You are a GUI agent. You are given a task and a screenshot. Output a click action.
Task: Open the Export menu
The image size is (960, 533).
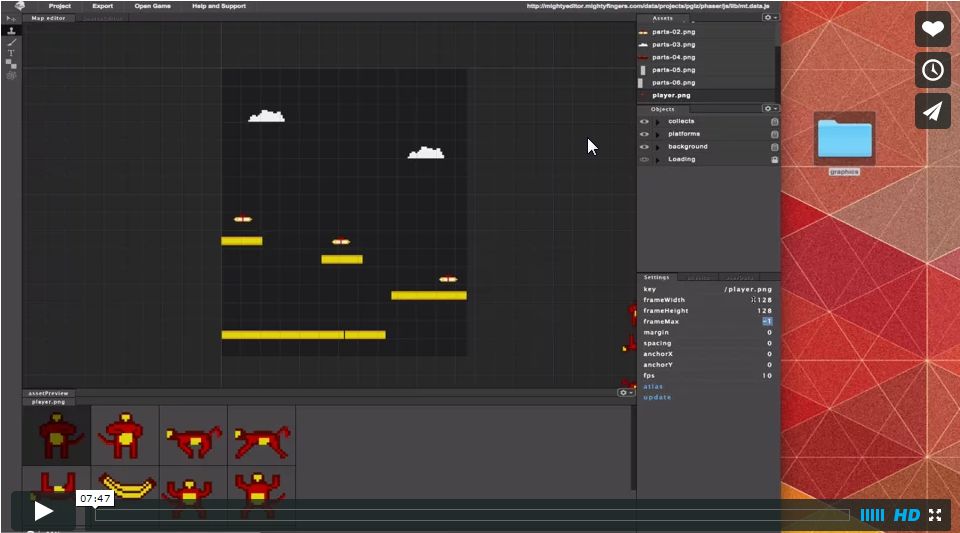102,6
